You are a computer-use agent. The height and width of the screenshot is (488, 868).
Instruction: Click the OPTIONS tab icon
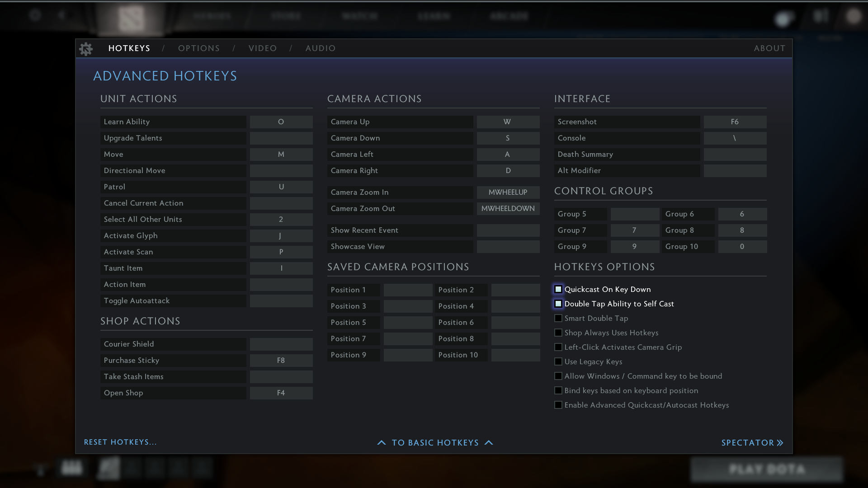pyautogui.click(x=198, y=48)
